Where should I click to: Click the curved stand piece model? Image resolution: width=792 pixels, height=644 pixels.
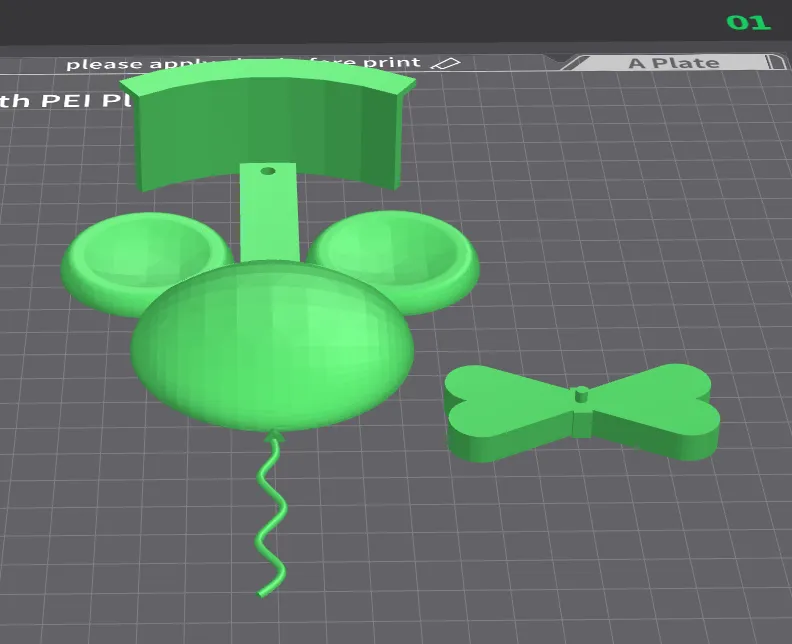(268, 126)
